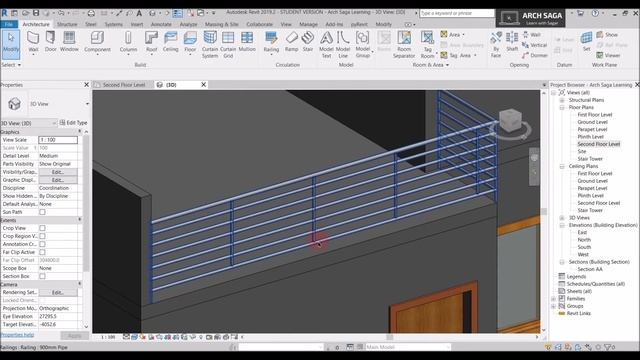This screenshot has height=360, width=640.
Task: Open the File menu
Action: coord(9,24)
